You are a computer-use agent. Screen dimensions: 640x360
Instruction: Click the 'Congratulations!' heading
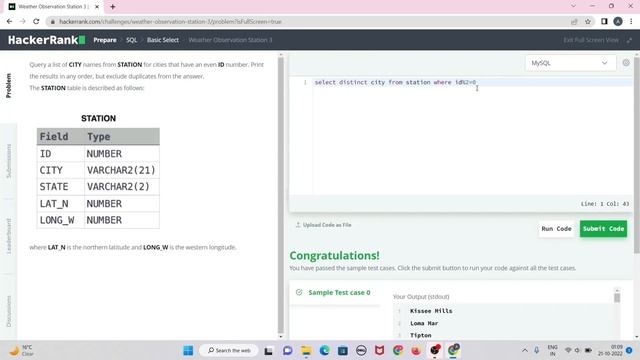tap(334, 256)
